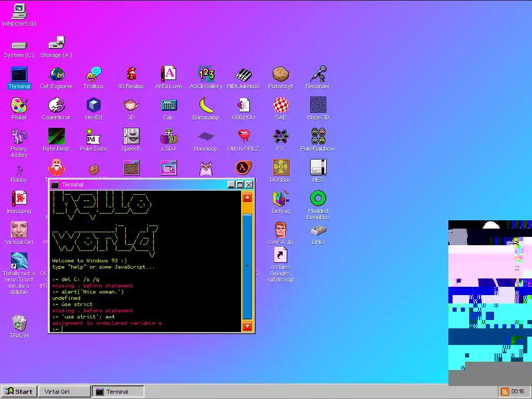
Task: Click 'Welcome to Windows 93 :)' text
Action: pos(89,261)
